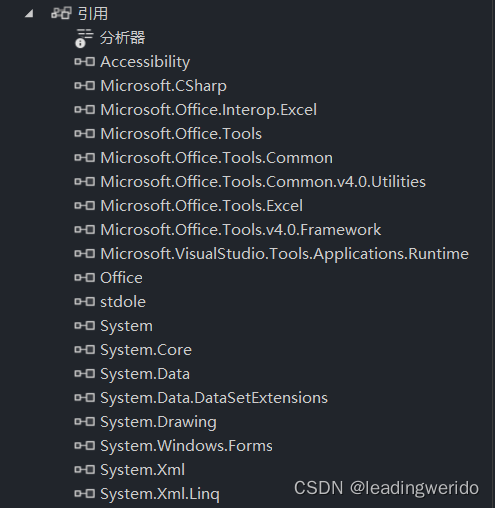Click the System reference icon

(85, 326)
